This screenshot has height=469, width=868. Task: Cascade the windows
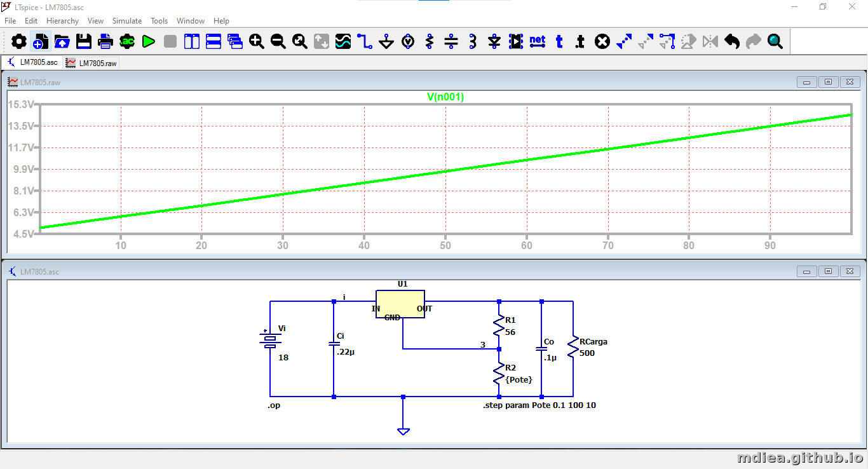pyautogui.click(x=235, y=42)
